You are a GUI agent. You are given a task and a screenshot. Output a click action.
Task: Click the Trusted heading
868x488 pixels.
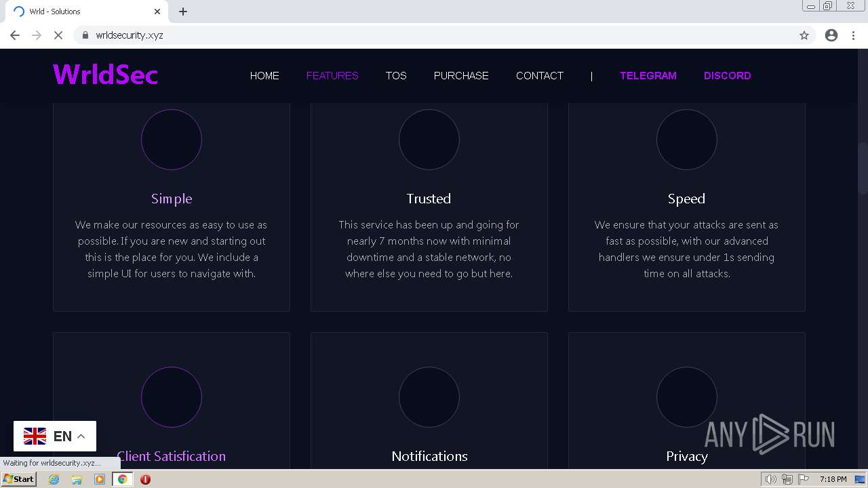coord(429,199)
